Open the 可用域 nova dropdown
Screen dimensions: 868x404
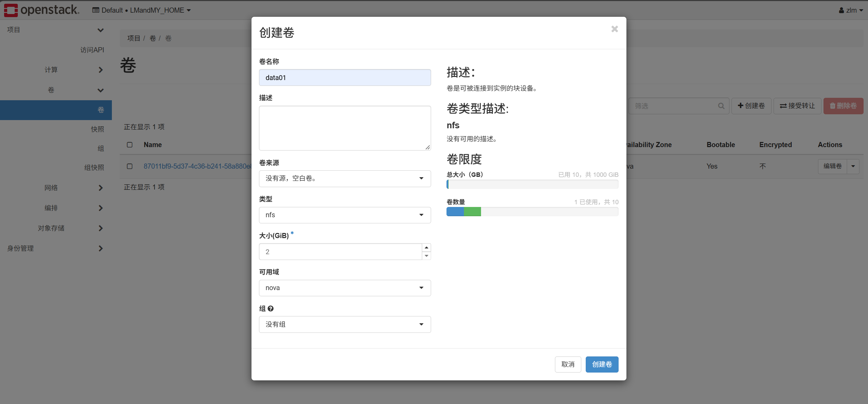pyautogui.click(x=345, y=288)
